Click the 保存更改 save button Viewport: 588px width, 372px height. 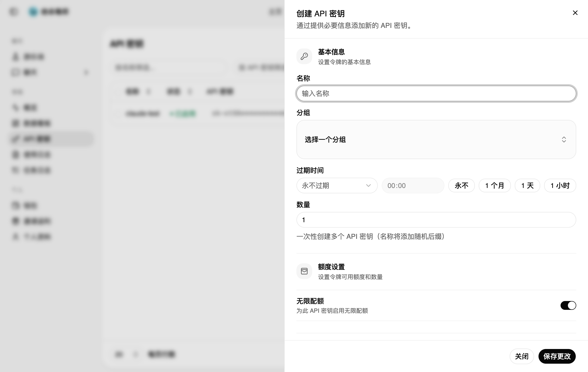(x=557, y=356)
